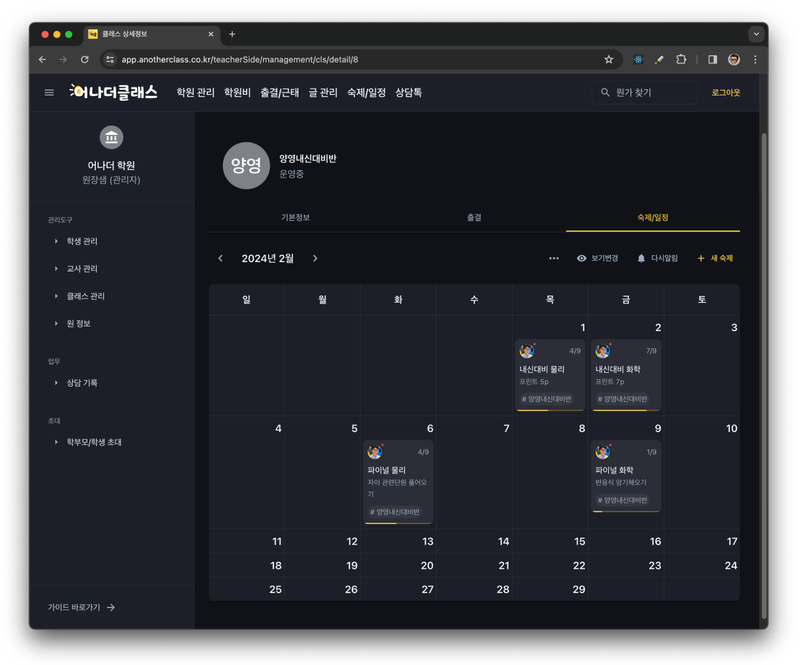Switch to the 기본정보 tab
812x665 pixels.
[295, 217]
